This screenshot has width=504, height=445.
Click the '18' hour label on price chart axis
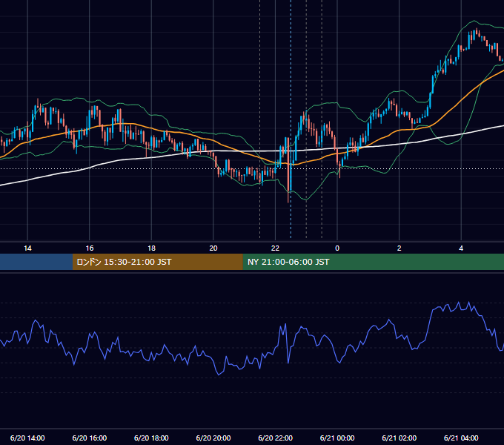pyautogui.click(x=151, y=248)
